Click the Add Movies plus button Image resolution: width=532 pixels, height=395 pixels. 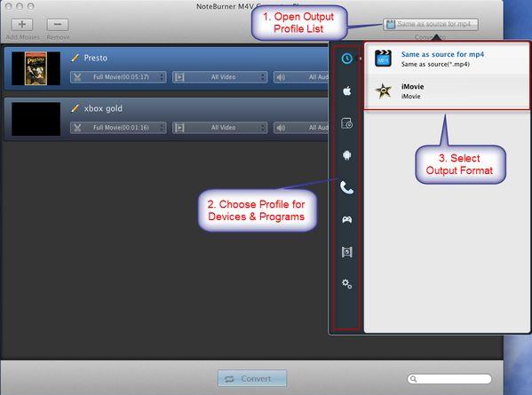click(22, 25)
